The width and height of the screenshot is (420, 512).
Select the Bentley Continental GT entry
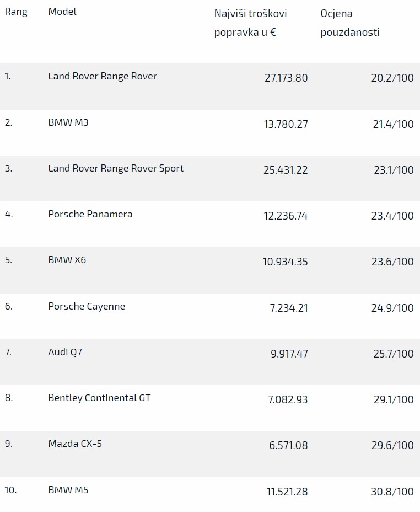99,398
